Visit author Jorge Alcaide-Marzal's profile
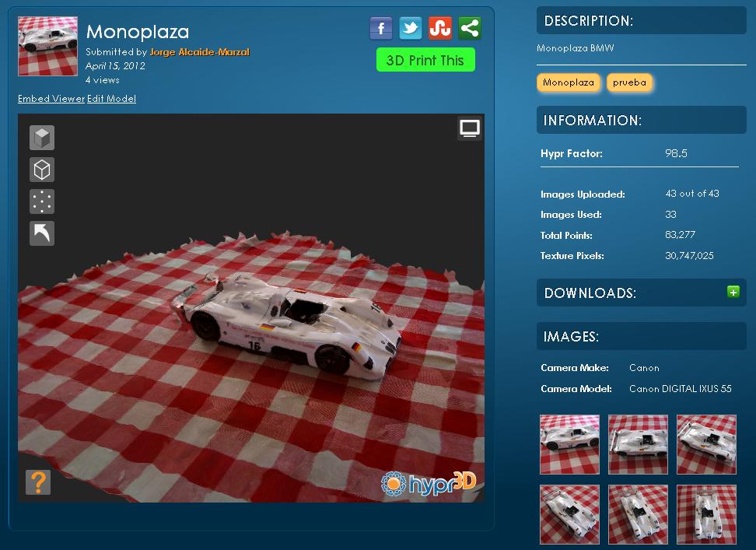Image resolution: width=756 pixels, height=550 pixels. click(x=199, y=52)
